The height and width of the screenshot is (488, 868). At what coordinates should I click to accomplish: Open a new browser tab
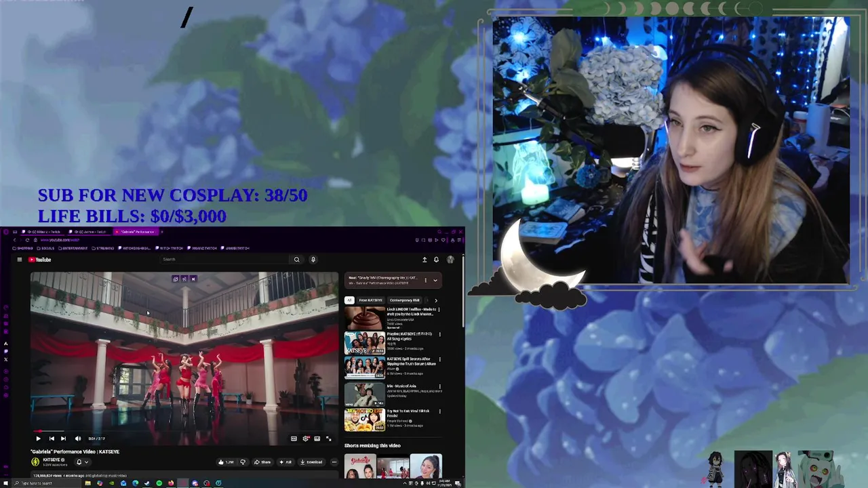161,232
